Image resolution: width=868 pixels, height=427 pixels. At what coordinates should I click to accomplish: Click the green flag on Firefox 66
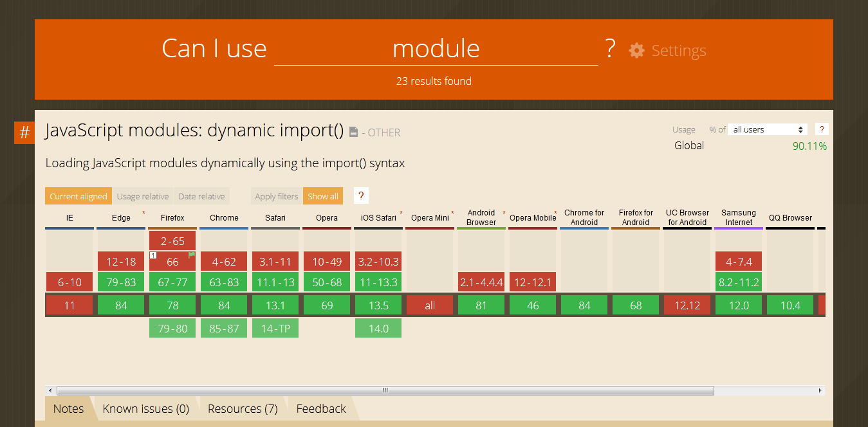[192, 255]
